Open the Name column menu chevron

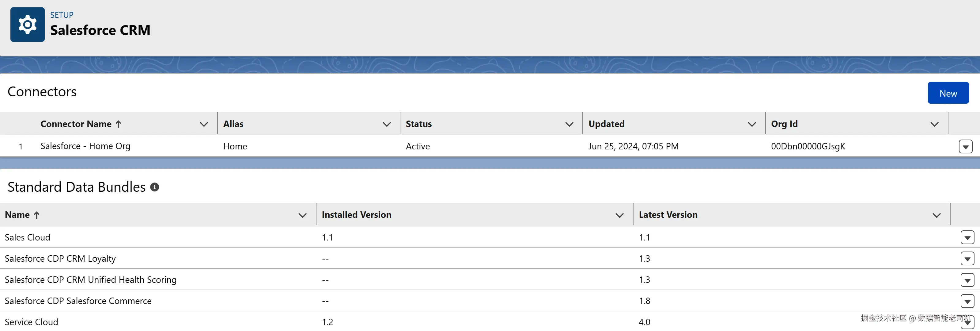tap(302, 215)
